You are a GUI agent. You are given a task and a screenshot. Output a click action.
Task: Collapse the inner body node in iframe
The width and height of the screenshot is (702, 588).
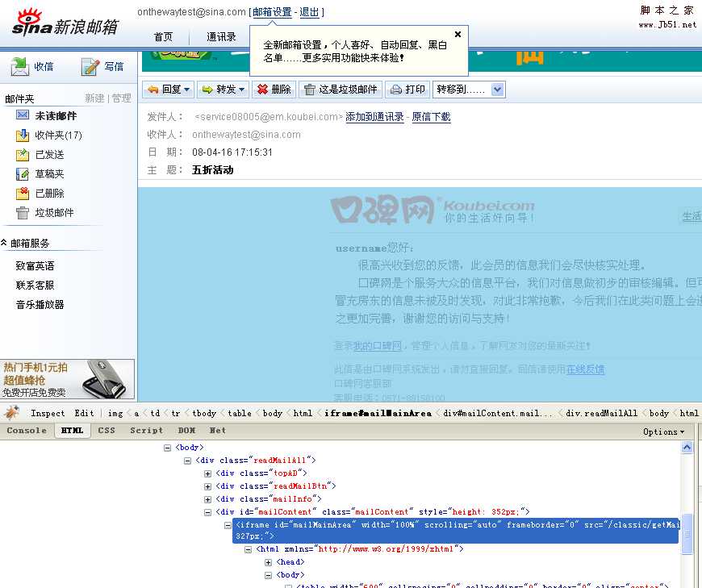tap(268, 575)
